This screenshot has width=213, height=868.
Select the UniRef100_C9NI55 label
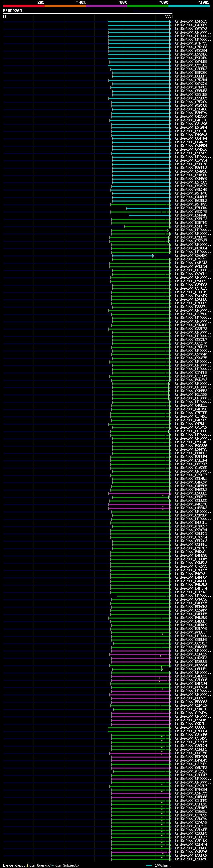pyautogui.click(x=191, y=793)
